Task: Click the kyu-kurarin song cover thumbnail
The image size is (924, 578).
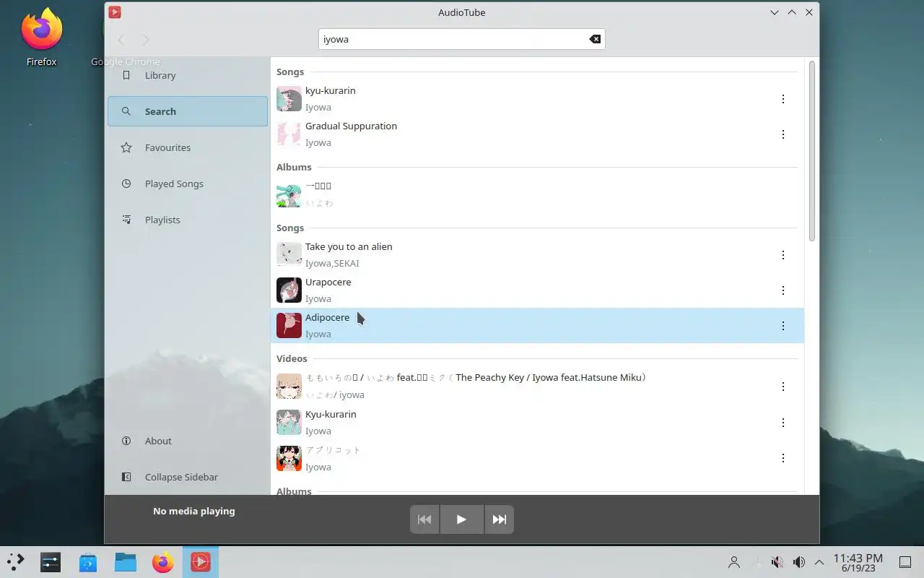Action: click(x=289, y=99)
